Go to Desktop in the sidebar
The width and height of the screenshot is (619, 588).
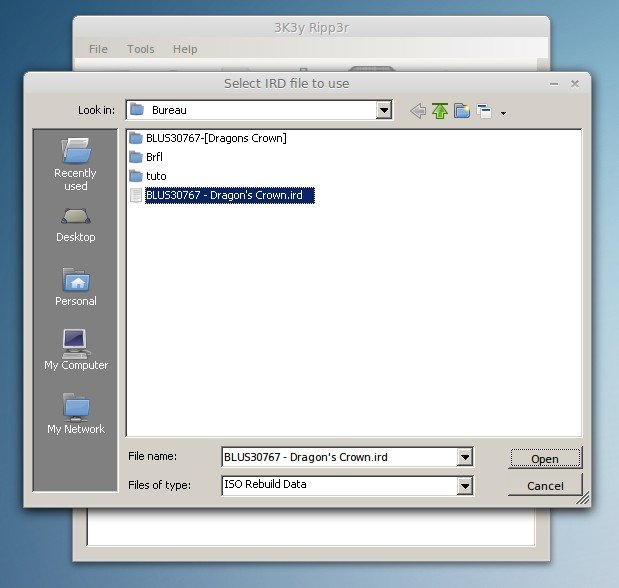tap(76, 223)
